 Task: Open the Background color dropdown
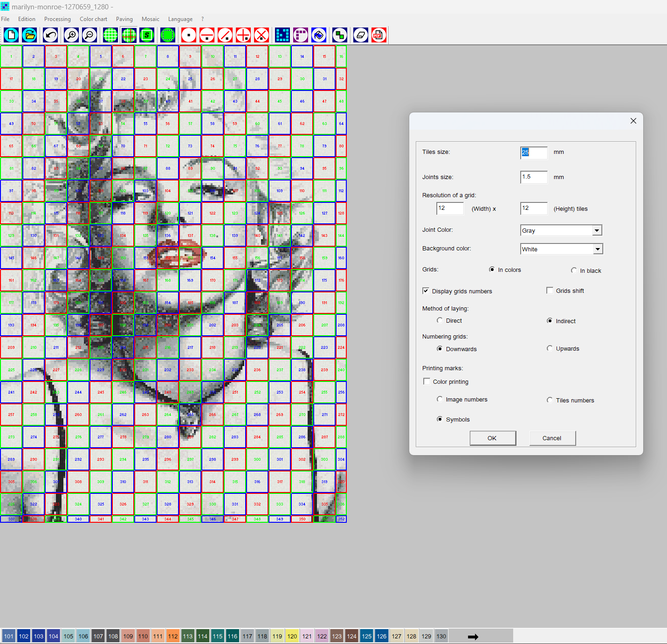598,249
